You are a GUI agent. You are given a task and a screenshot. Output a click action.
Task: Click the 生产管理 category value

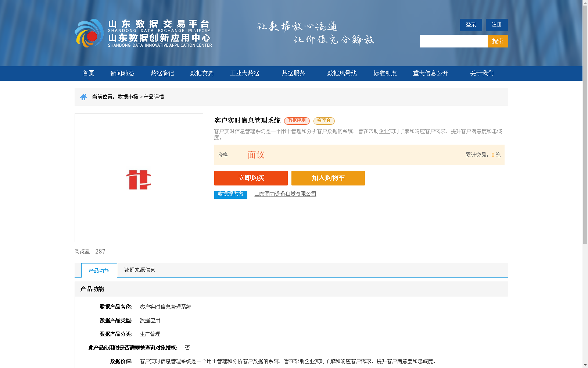point(150,334)
